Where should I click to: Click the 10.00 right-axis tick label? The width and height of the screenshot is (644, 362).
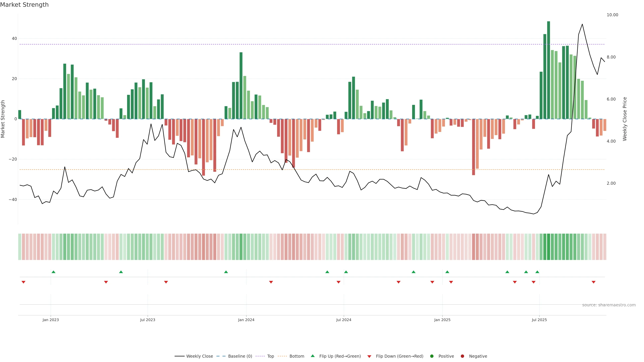[x=612, y=15]
